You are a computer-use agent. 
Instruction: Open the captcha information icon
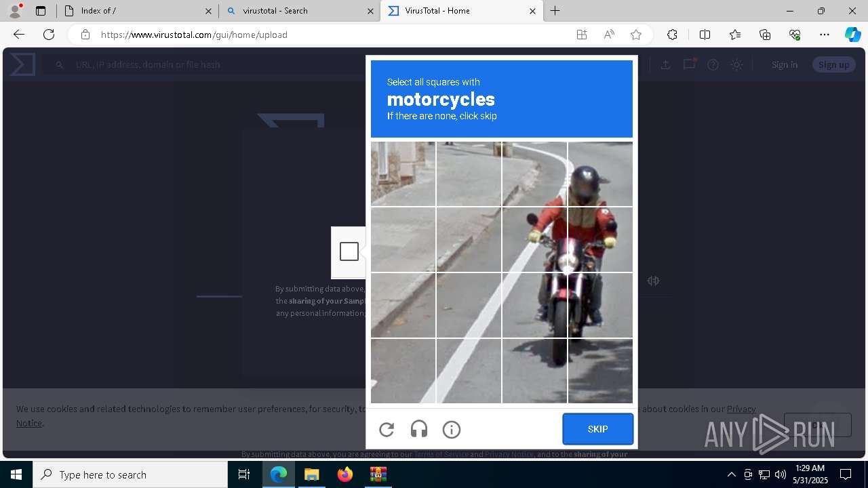coord(452,429)
